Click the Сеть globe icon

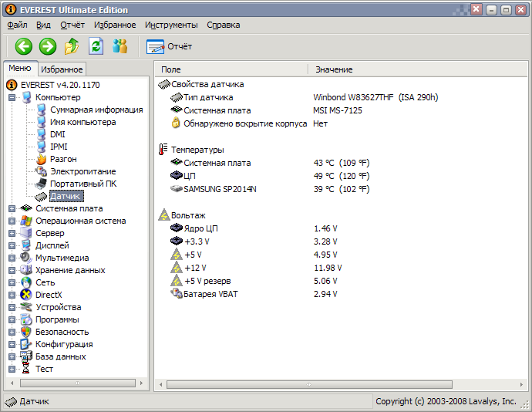point(26,282)
